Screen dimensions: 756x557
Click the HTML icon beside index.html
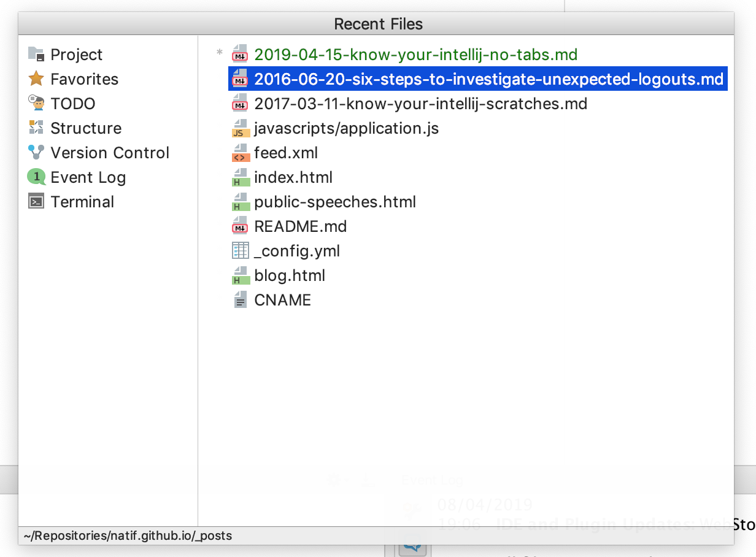tap(240, 177)
